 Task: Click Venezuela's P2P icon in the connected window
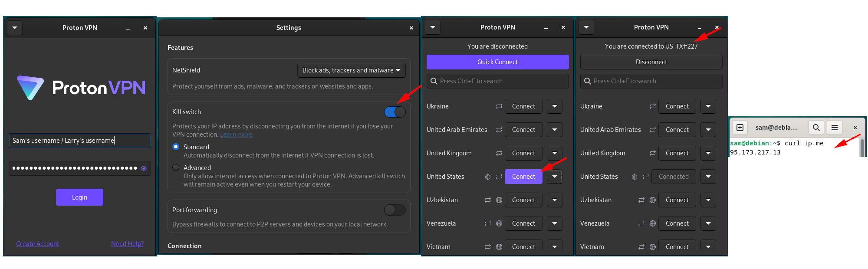click(641, 223)
